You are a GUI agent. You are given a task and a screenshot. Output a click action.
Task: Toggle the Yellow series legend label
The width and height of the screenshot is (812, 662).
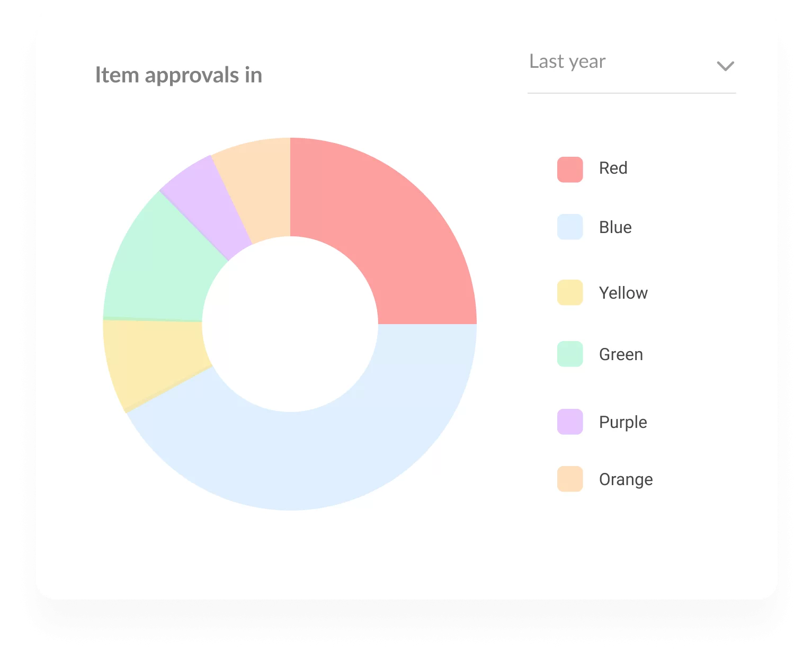coord(623,293)
